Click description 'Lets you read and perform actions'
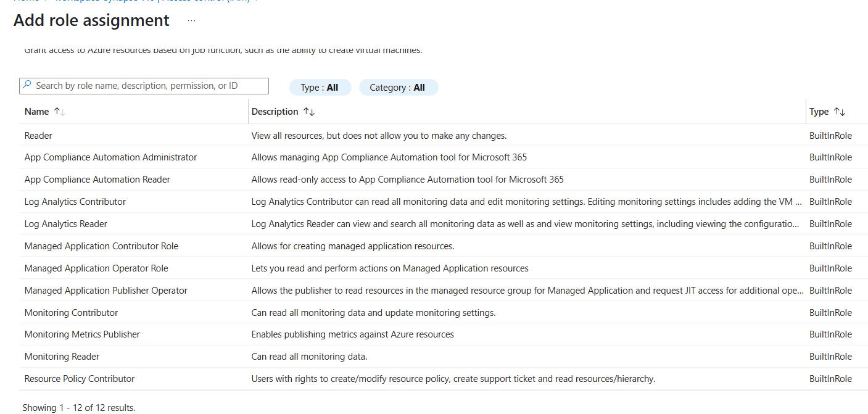868x414 pixels. 390,268
